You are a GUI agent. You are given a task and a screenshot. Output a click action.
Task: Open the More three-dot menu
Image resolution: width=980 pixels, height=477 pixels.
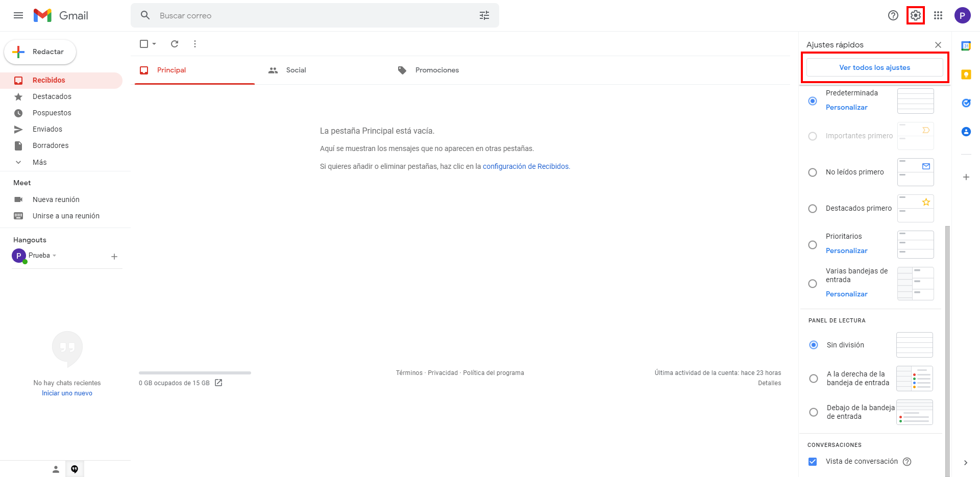(x=195, y=44)
